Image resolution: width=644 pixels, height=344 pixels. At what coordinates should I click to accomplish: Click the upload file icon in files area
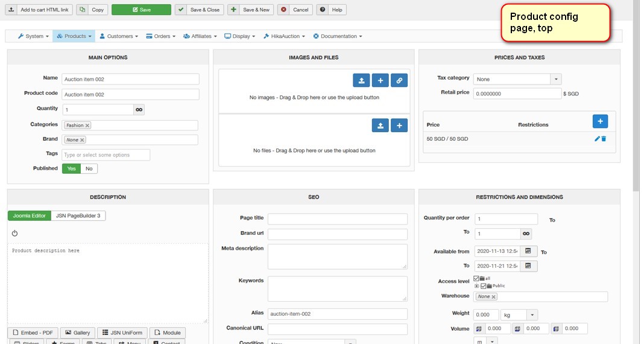tap(380, 126)
